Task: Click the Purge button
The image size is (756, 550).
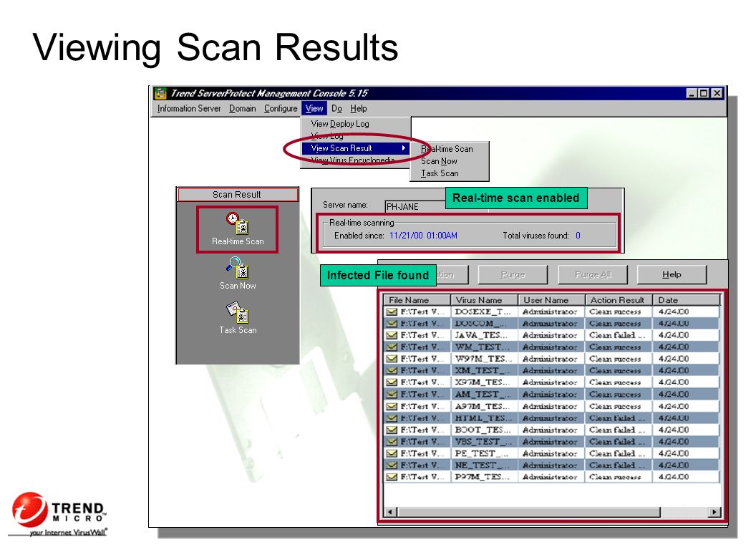Action: tap(513, 274)
